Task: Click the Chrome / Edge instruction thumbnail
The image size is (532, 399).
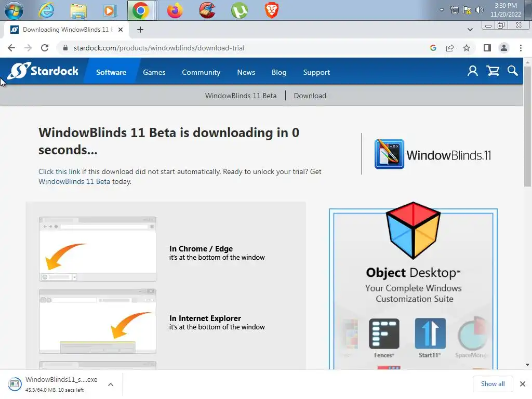Action: pyautogui.click(x=98, y=249)
